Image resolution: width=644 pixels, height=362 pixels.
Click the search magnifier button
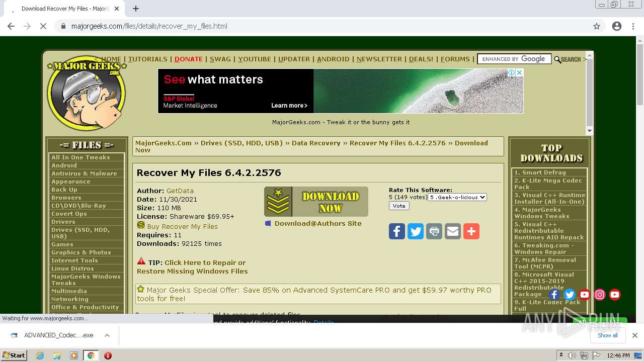pyautogui.click(x=568, y=59)
